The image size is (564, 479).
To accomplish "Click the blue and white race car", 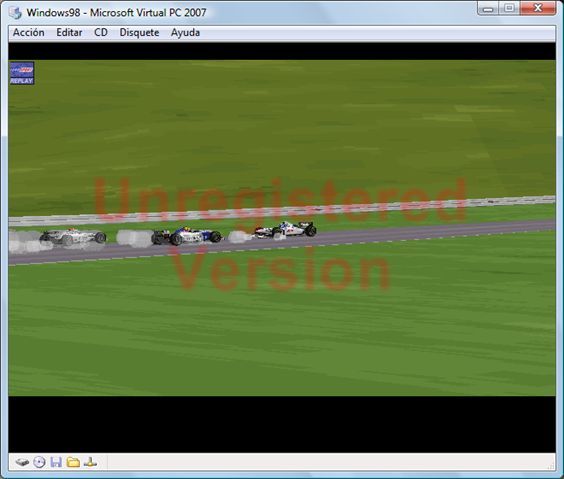I will point(186,236).
